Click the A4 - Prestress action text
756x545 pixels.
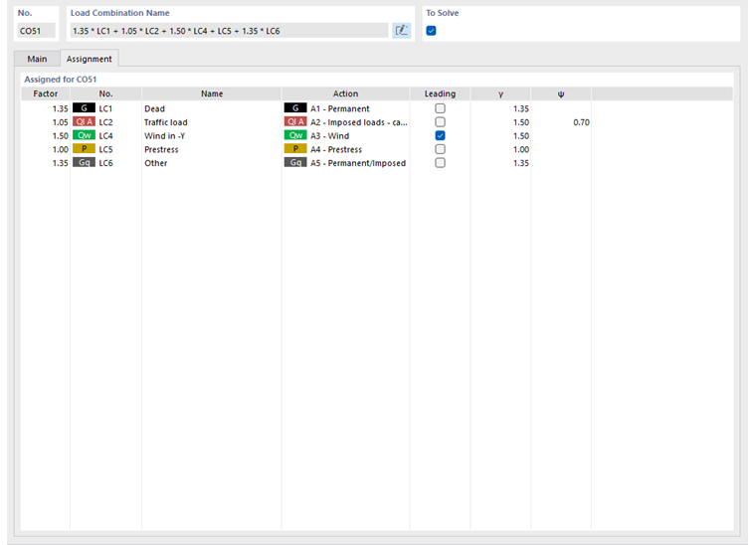(x=336, y=149)
